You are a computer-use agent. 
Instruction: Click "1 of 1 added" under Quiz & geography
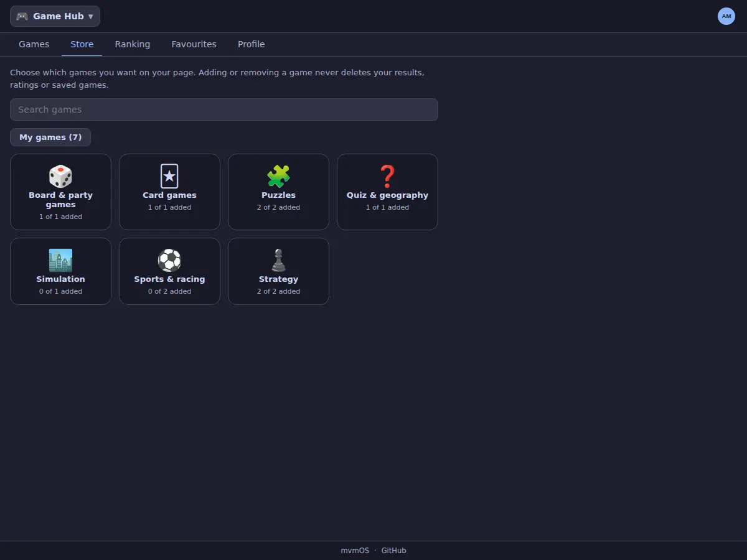click(x=387, y=207)
